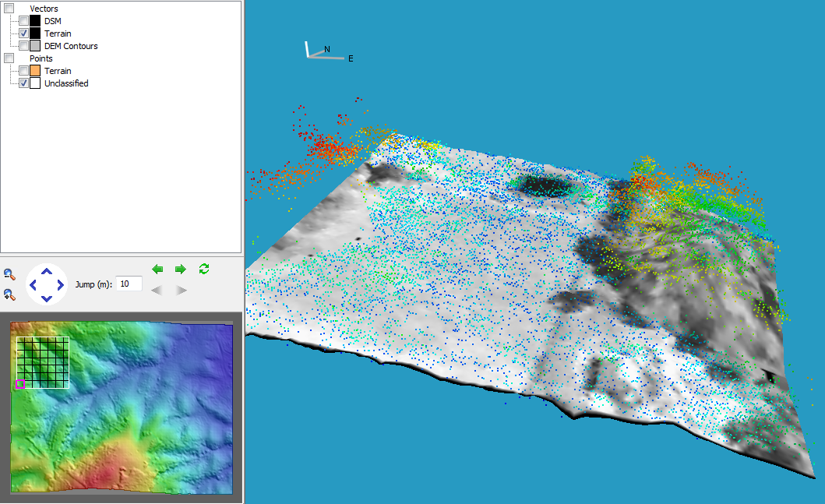
Task: Click the magenta tile marker on overview map
Action: (19, 384)
